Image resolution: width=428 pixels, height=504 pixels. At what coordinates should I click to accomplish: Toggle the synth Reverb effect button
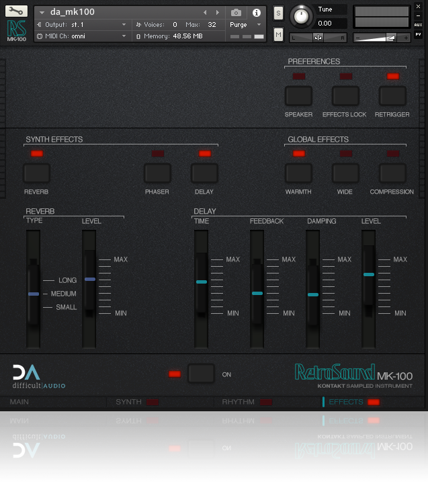[x=37, y=173]
